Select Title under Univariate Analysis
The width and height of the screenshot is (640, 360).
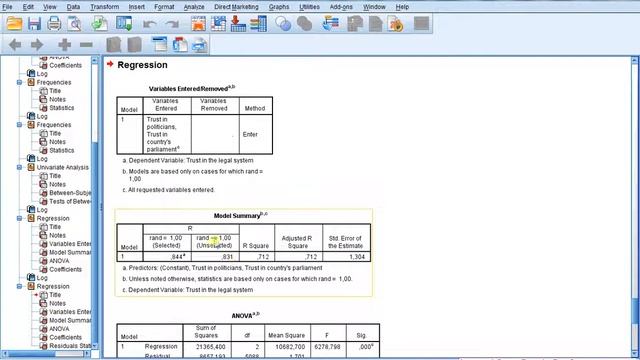55,176
